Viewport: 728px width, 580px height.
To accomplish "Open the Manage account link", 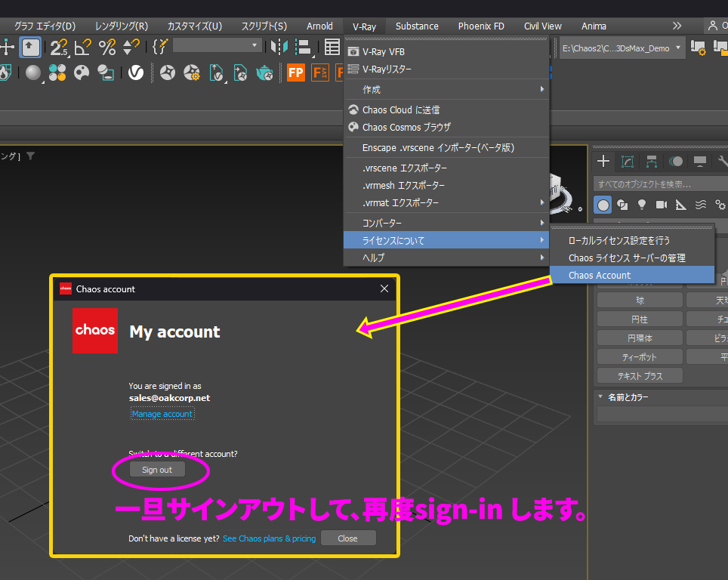I will (x=162, y=413).
